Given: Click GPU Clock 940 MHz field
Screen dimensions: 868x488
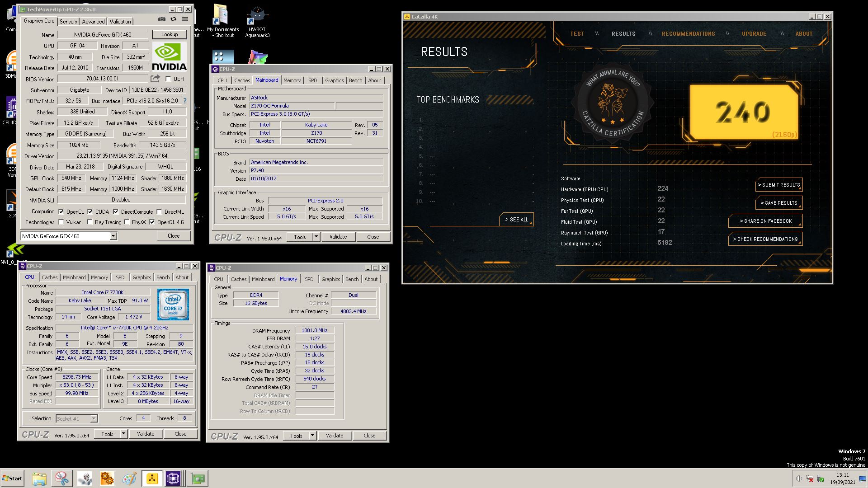Looking at the screenshot, I should [x=72, y=178].
